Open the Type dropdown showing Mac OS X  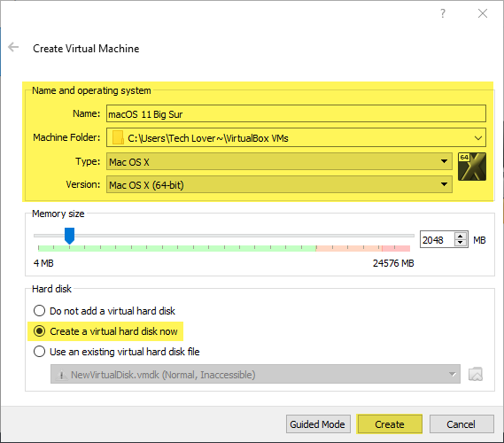279,162
